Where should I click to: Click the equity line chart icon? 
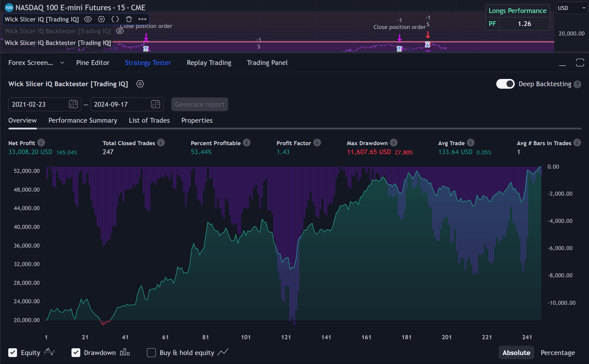point(49,352)
